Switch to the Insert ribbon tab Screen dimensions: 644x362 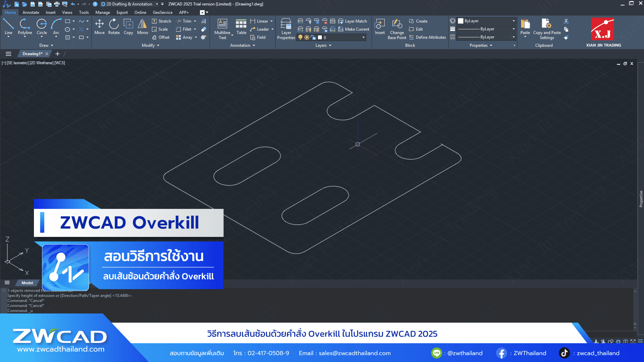[50, 12]
